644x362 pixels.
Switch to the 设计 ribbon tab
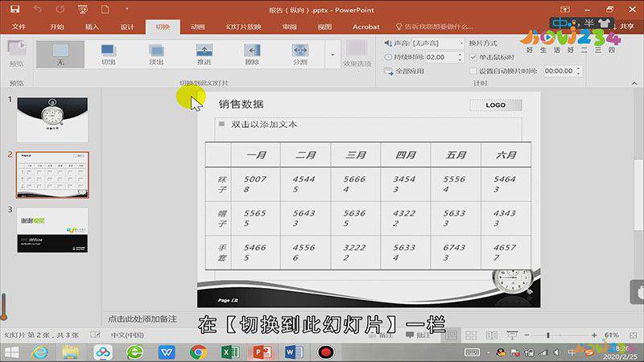127,27
